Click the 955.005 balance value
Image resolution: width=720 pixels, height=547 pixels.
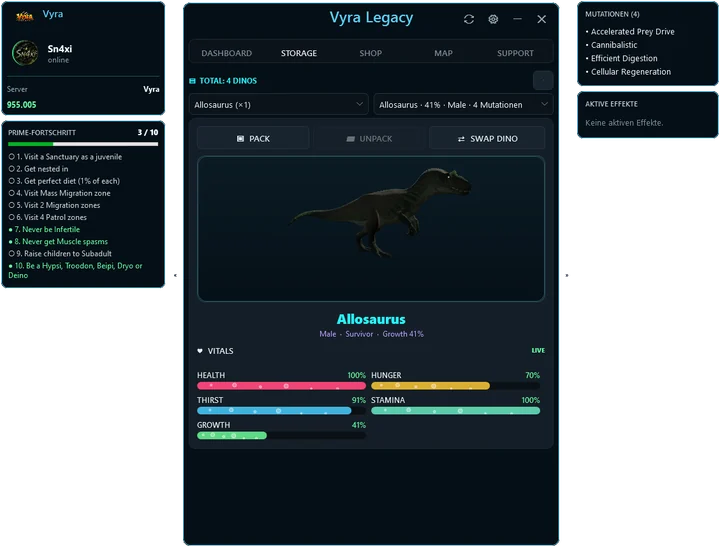click(x=22, y=105)
